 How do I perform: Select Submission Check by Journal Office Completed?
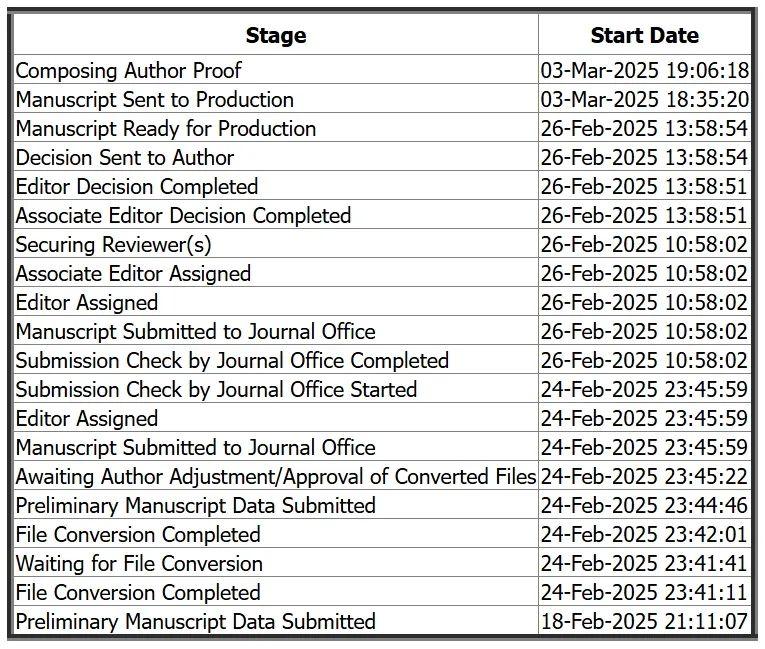pyautogui.click(x=232, y=360)
